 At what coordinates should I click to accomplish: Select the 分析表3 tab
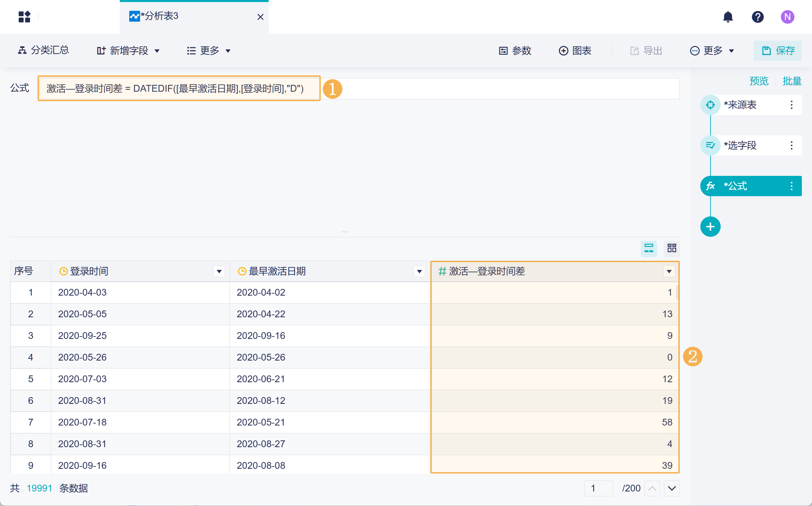(159, 16)
